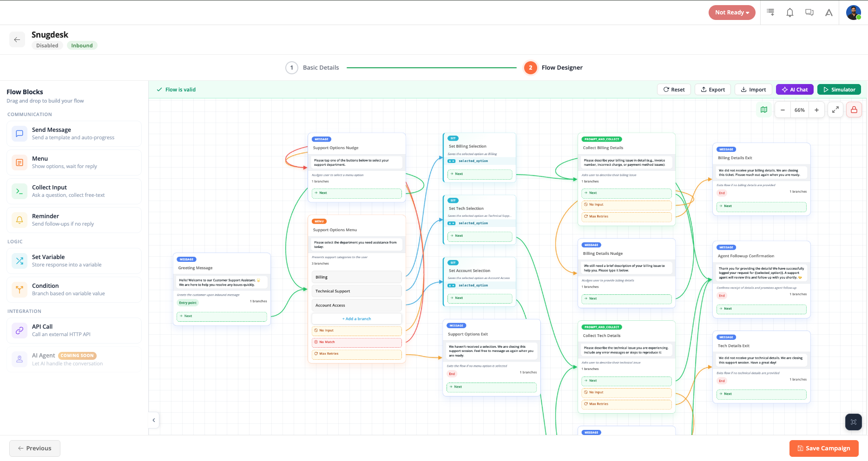
Task: Select the Set Billing Selection node title
Action: (467, 146)
